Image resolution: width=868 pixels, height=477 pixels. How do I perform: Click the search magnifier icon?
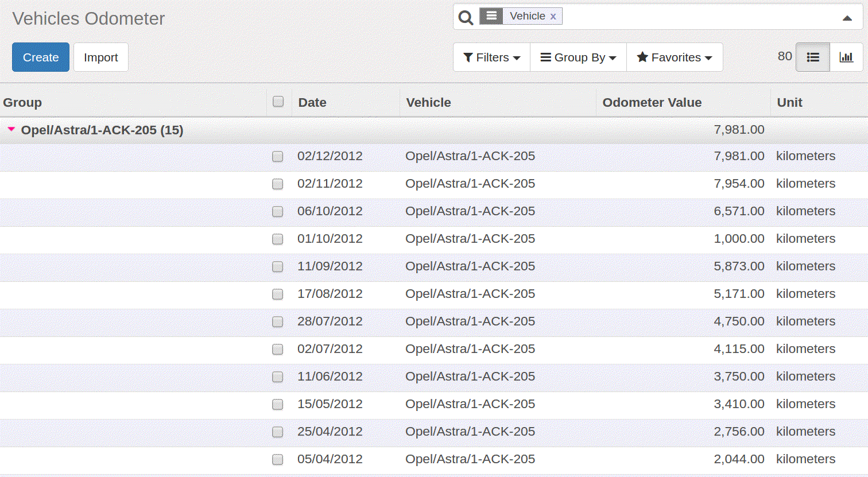click(466, 17)
